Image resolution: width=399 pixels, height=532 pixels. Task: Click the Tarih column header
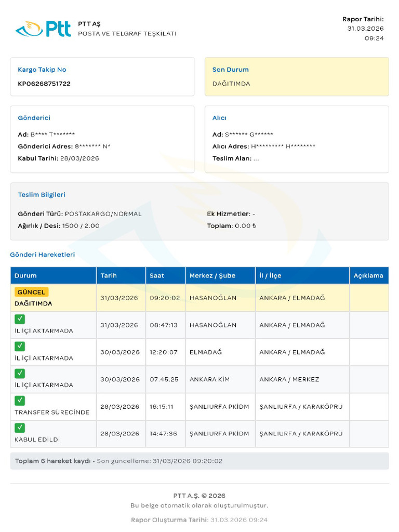coord(121,275)
